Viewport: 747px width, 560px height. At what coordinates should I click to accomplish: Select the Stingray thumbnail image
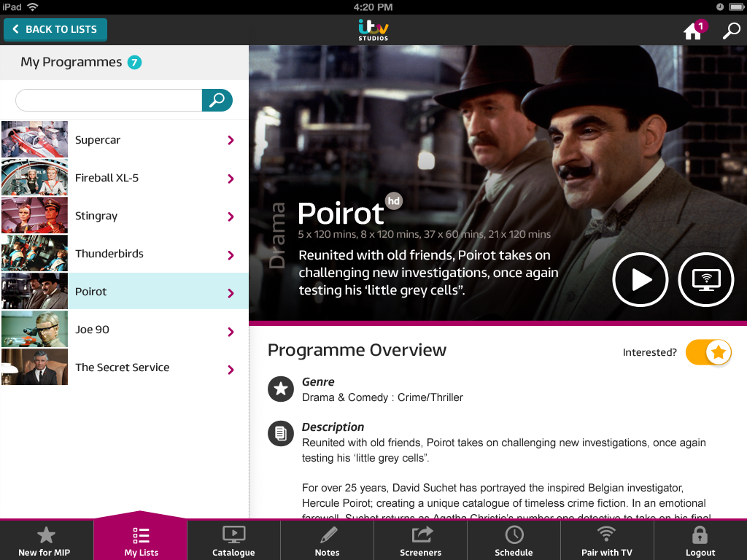pos(35,215)
